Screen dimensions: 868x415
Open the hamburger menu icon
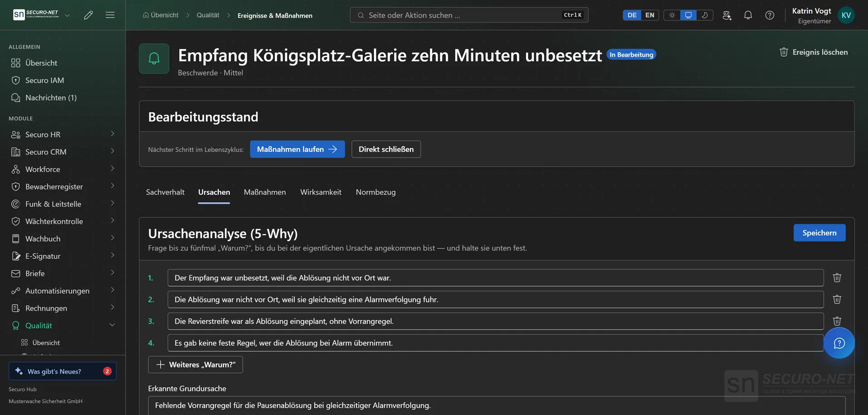pyautogui.click(x=110, y=15)
